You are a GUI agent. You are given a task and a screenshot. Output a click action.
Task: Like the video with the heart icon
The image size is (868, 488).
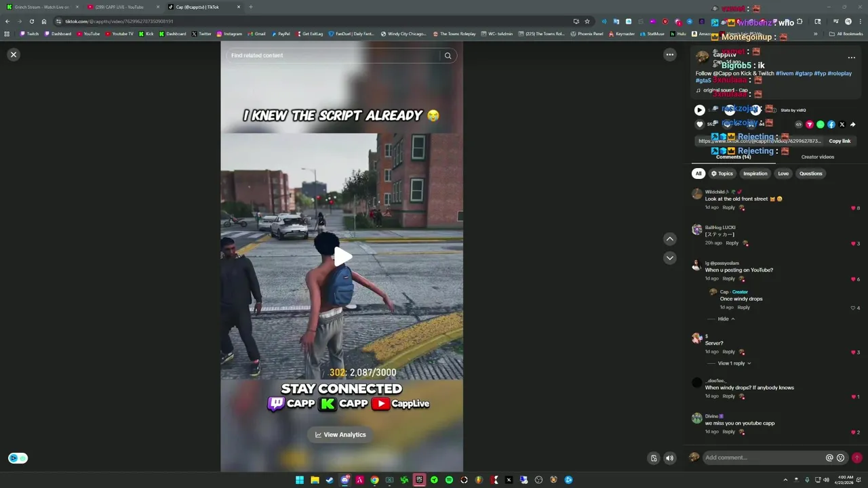pos(700,124)
